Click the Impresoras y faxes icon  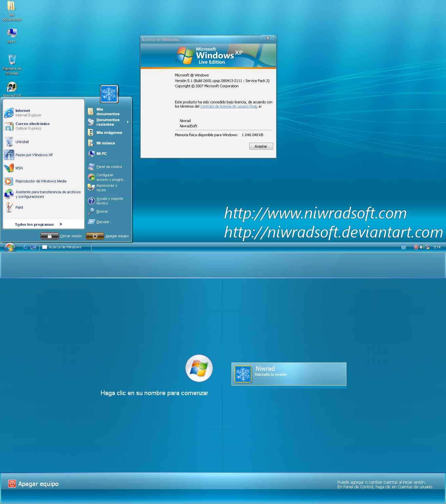(91, 188)
